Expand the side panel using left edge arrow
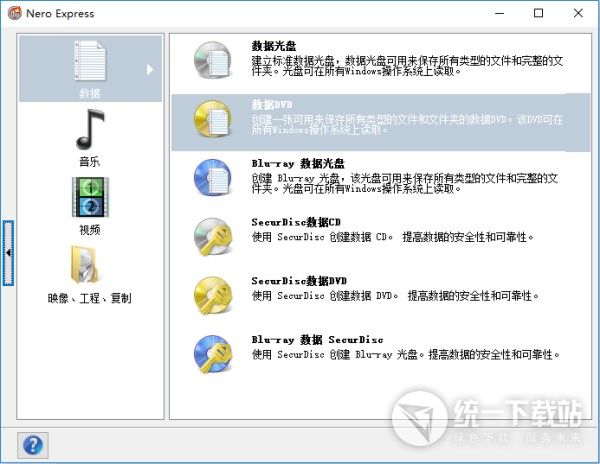Screen dimensions: 600x464 coord(8,253)
